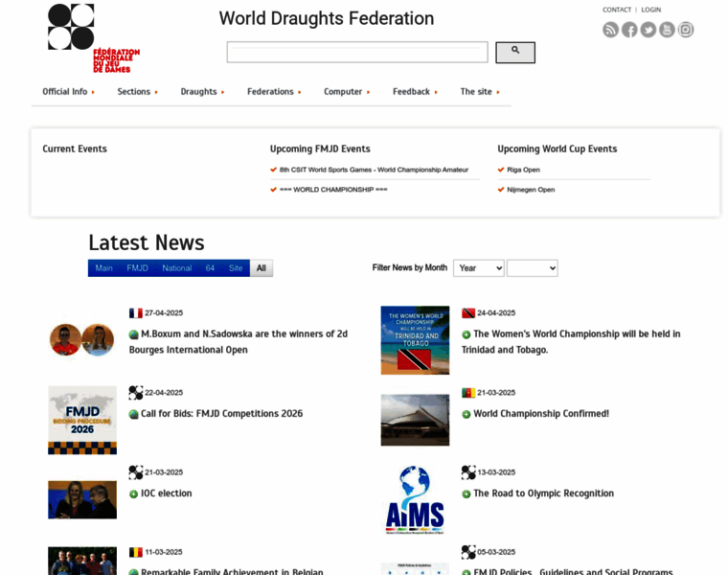728x575 pixels.
Task: Switch to the FMJD news tab
Action: click(x=137, y=268)
